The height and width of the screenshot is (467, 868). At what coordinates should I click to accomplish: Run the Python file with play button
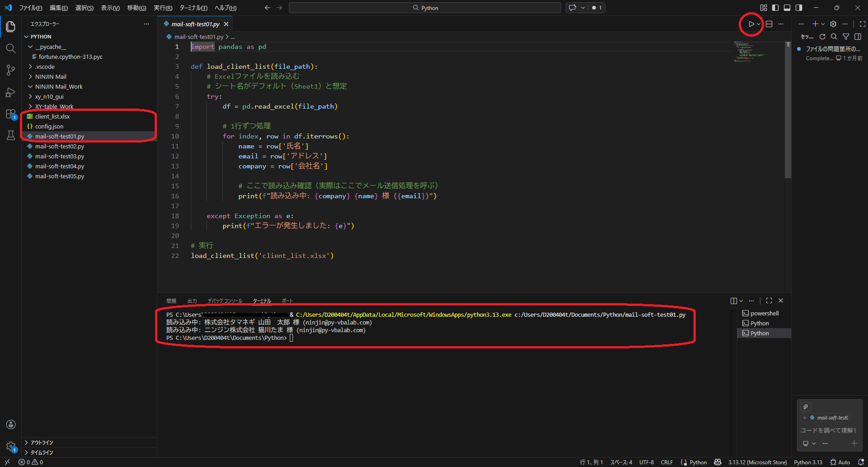point(751,24)
